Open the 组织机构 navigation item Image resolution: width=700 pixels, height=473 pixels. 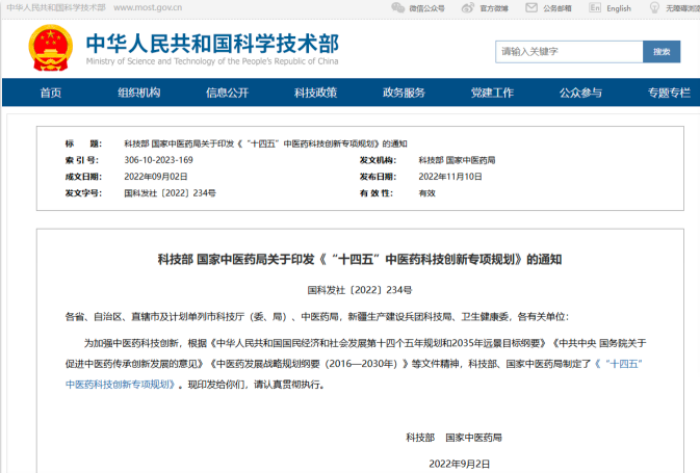pyautogui.click(x=139, y=93)
